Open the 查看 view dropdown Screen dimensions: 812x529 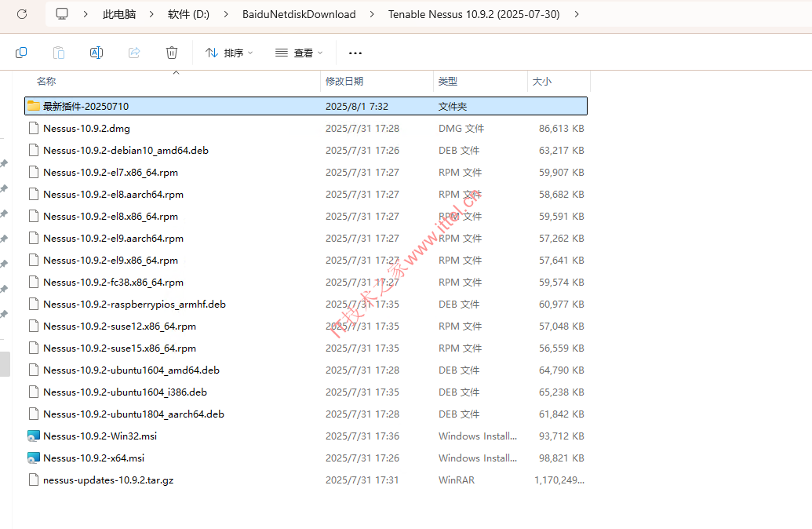[x=299, y=53]
